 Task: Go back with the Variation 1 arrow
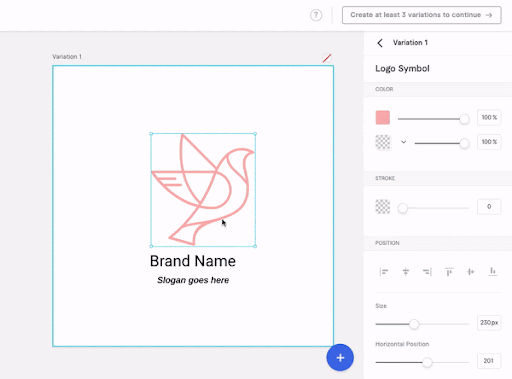tap(380, 43)
